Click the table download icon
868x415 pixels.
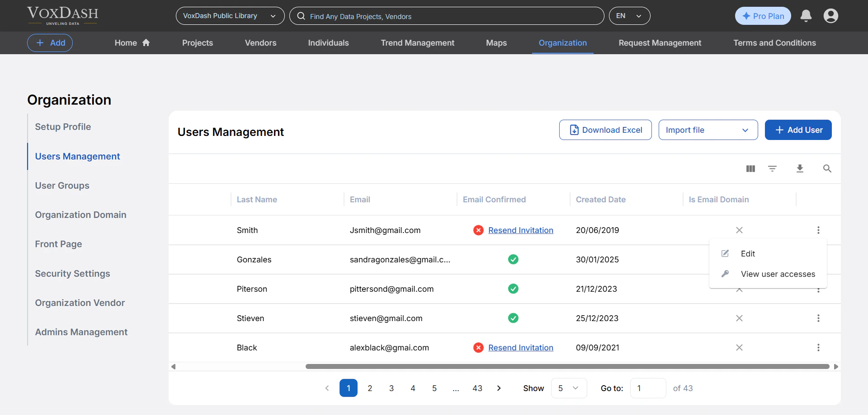(800, 168)
